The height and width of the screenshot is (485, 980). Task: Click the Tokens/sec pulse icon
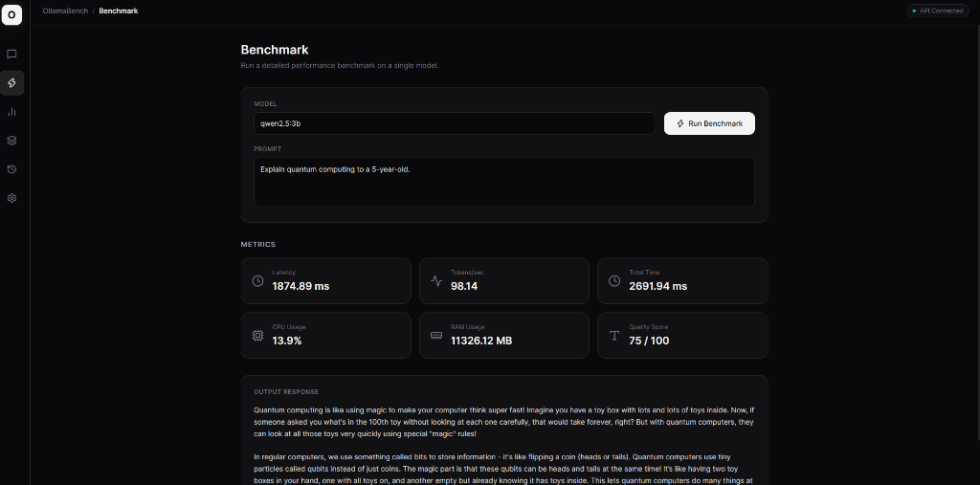(x=436, y=280)
